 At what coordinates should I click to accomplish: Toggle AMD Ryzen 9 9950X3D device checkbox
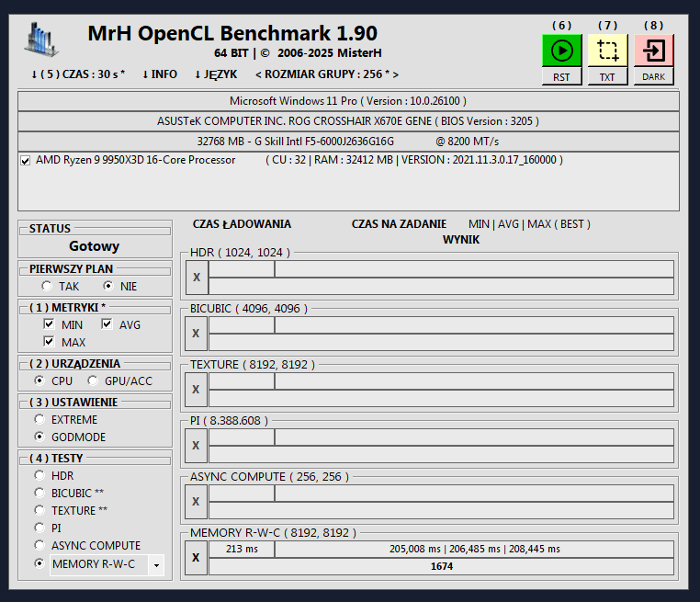(x=26, y=160)
